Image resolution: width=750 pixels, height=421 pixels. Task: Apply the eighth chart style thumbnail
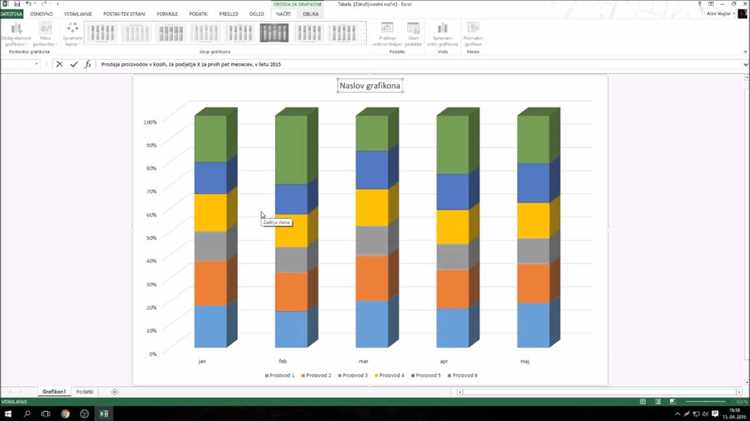coord(343,33)
